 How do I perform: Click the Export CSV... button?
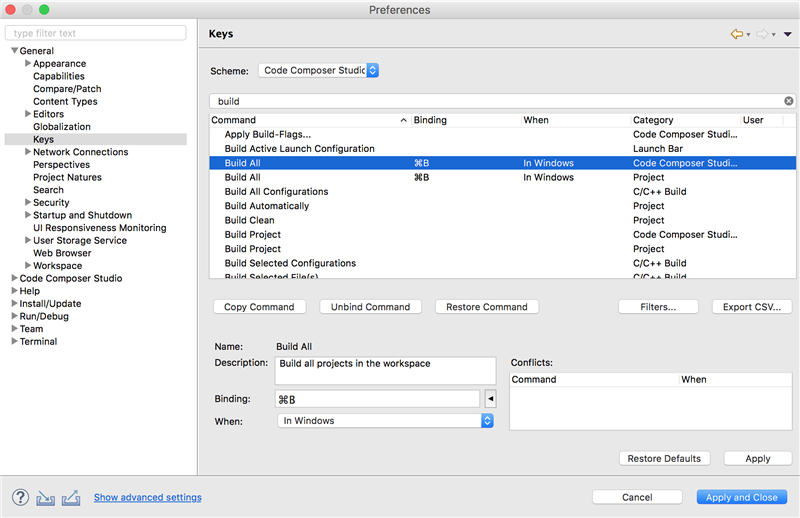pos(752,307)
